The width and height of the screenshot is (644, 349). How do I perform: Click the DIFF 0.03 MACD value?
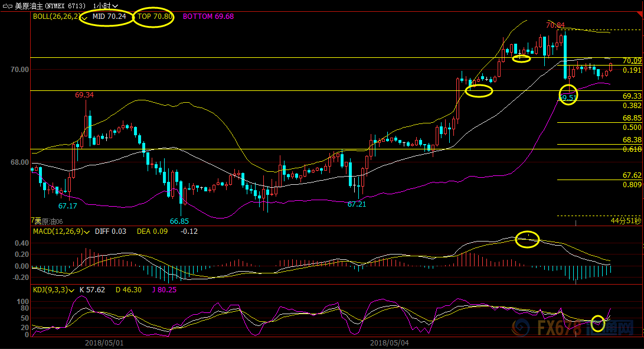pyautogui.click(x=110, y=231)
